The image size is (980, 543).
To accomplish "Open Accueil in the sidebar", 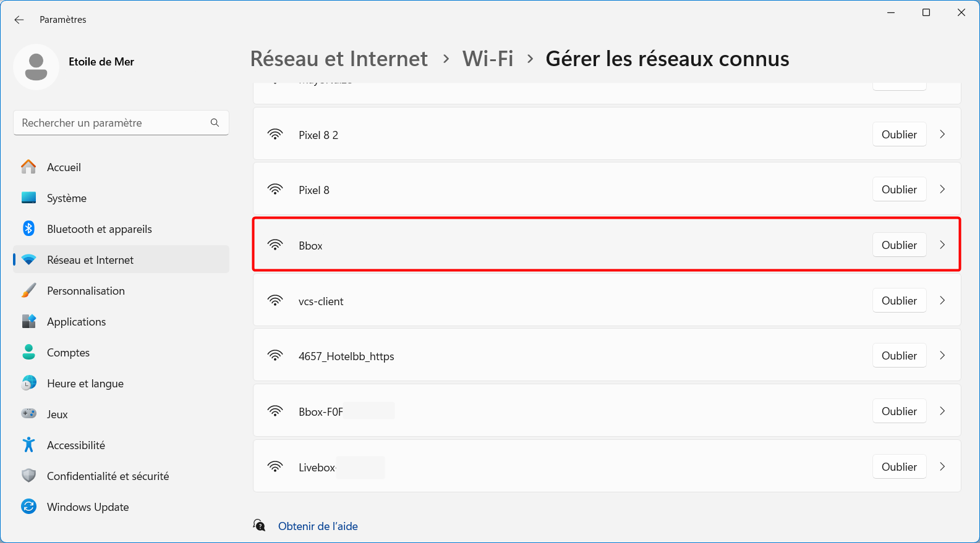I will [121, 167].
